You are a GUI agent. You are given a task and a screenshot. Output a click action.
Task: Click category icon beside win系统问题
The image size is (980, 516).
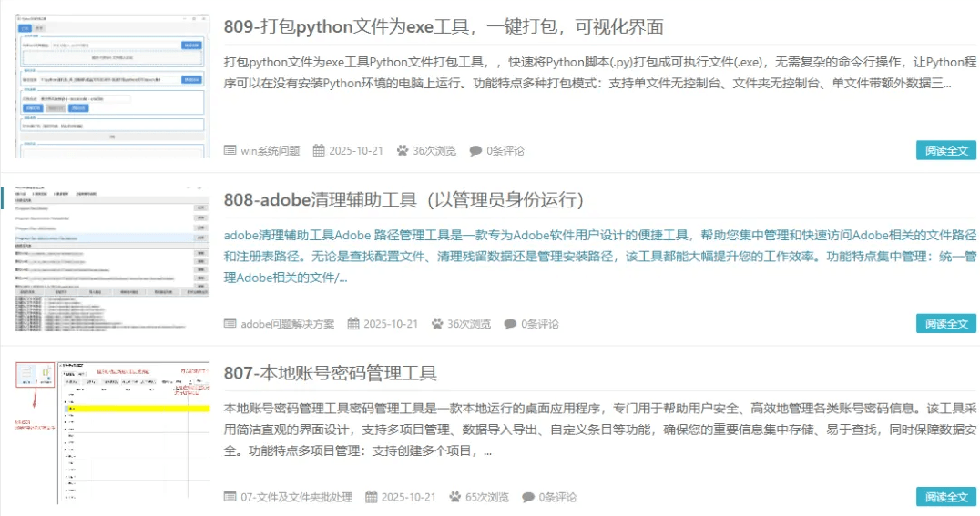230,150
